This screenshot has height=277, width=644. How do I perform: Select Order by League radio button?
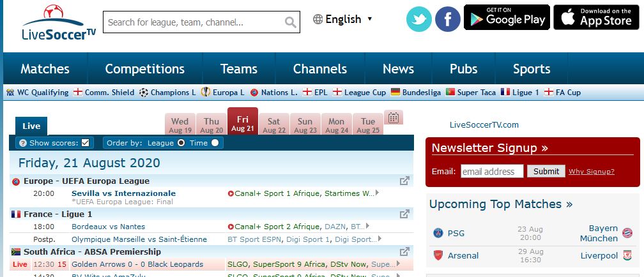point(181,143)
